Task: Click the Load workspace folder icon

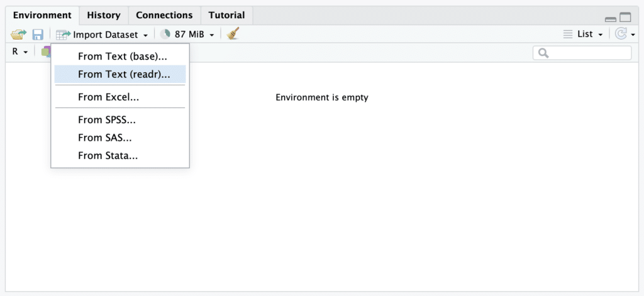Action: point(18,35)
